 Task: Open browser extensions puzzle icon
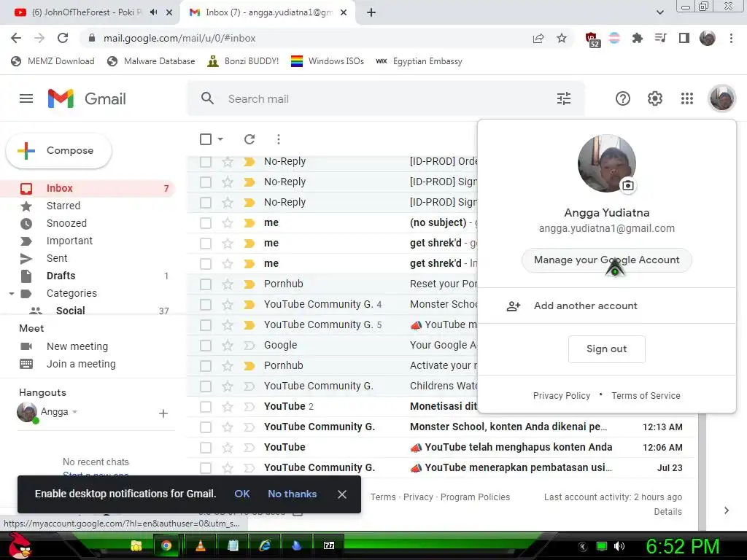pos(637,38)
